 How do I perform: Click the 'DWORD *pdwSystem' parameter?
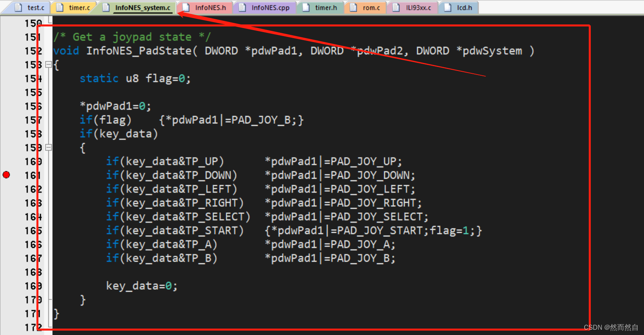[x=469, y=51]
